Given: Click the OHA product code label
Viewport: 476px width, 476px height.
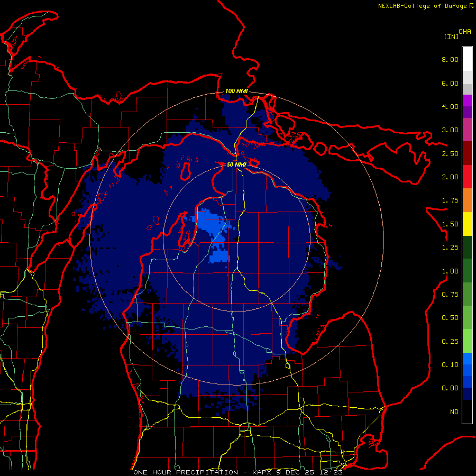Looking at the screenshot, I should point(465,31).
